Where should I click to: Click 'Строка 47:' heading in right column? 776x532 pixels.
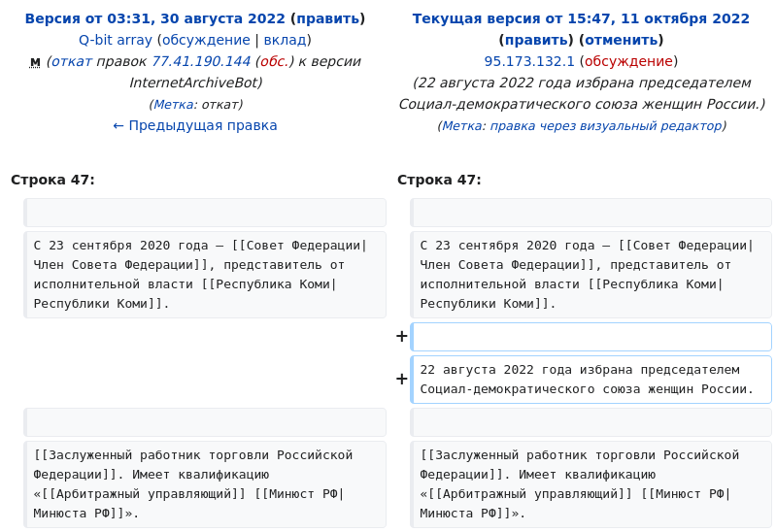[439, 180]
